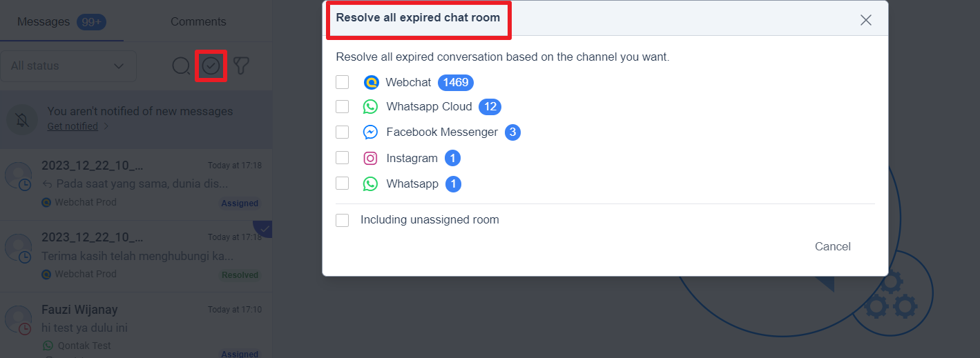
Task: Click the Instagram channel icon
Action: 371,159
